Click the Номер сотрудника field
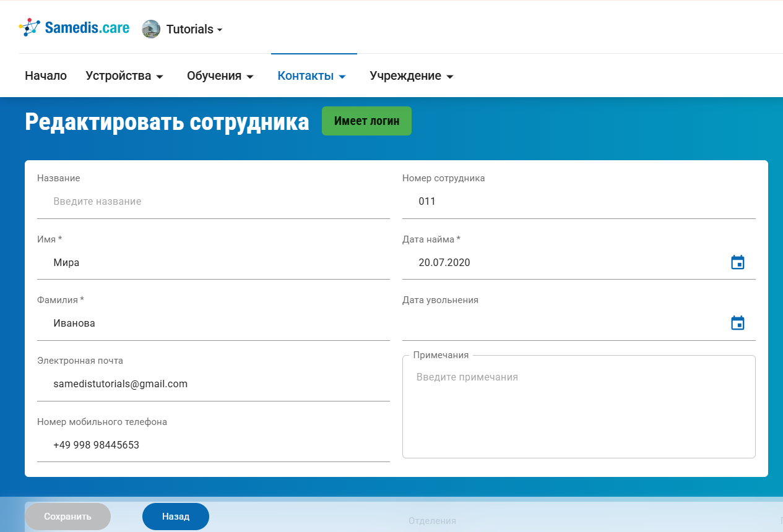Screen dimensions: 783x532 tap(579, 200)
